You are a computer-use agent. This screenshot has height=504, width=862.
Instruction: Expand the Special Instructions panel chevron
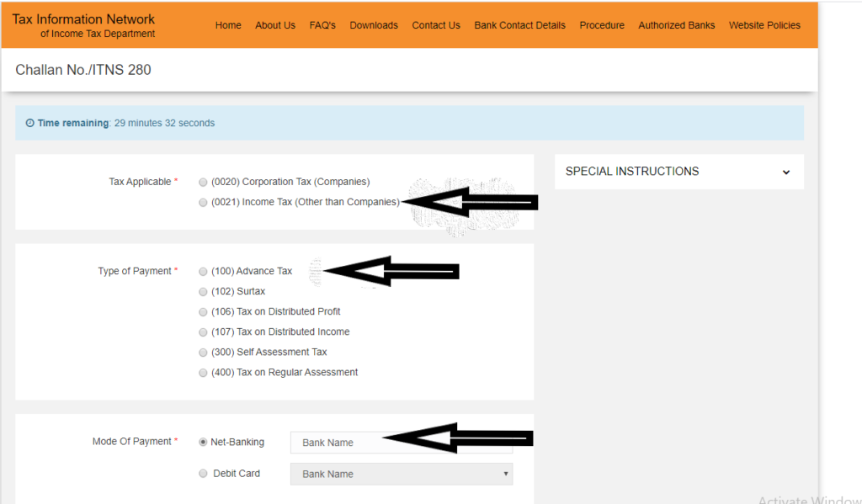point(785,172)
